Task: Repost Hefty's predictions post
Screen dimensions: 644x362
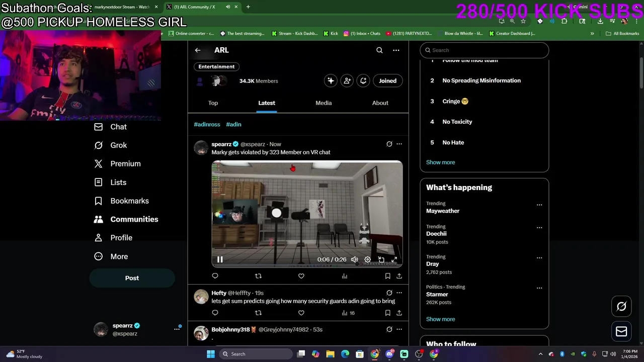Action: click(x=258, y=313)
